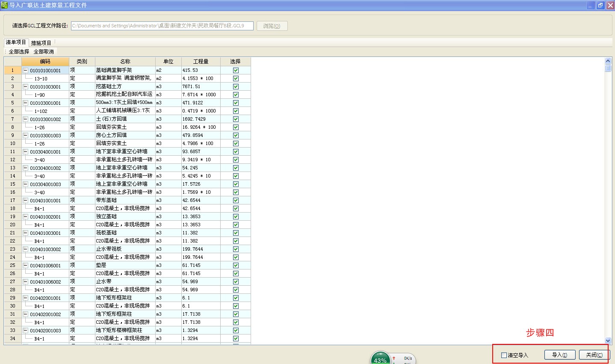Enable the 清空导入 checkbox
The height and width of the screenshot is (364, 615).
tap(504, 355)
